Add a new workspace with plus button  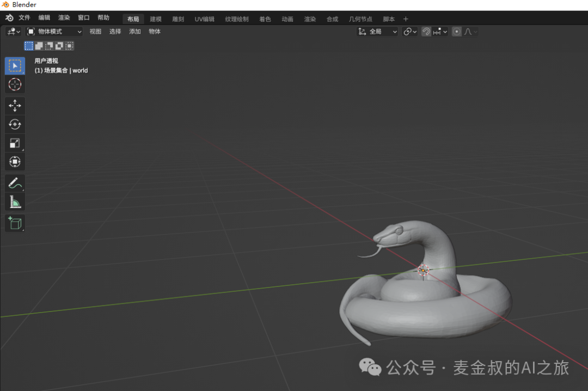[406, 19]
